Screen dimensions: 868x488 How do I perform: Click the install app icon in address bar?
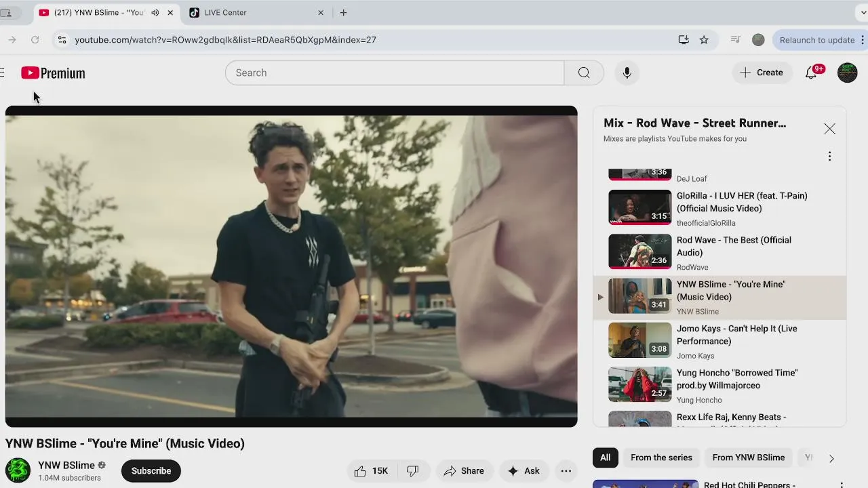684,40
